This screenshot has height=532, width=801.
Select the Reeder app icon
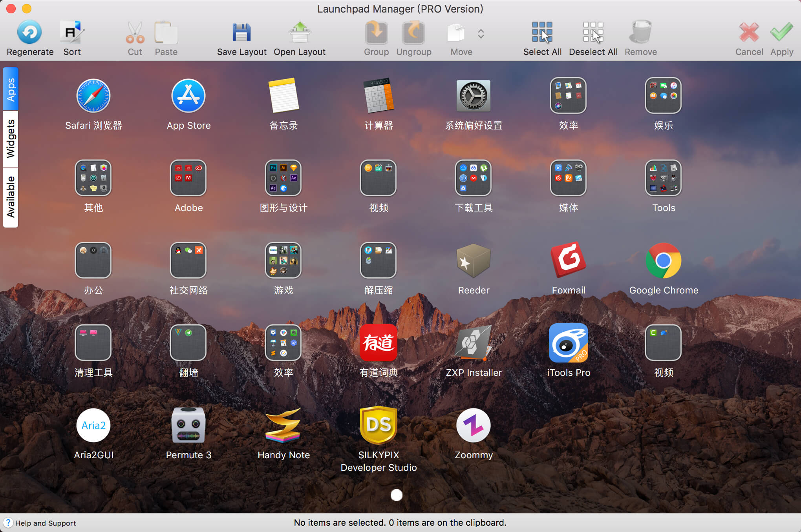[x=474, y=261]
